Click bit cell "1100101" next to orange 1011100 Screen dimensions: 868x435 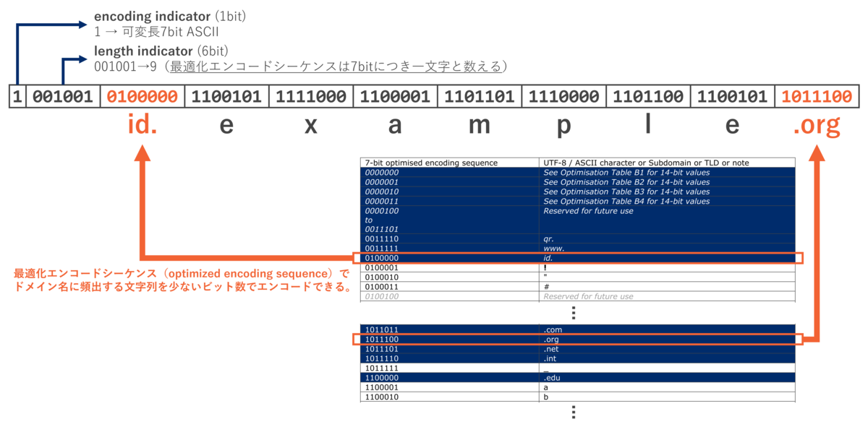[732, 98]
